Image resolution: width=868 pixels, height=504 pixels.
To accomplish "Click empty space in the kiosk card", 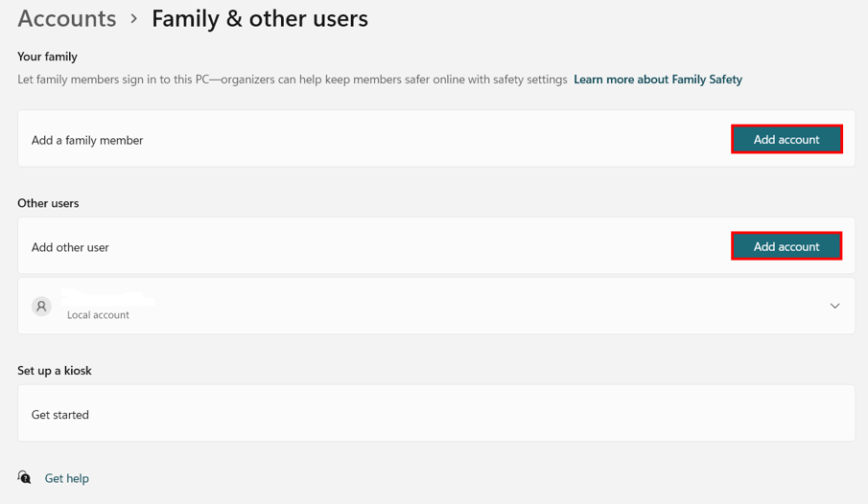I will tap(471, 413).
